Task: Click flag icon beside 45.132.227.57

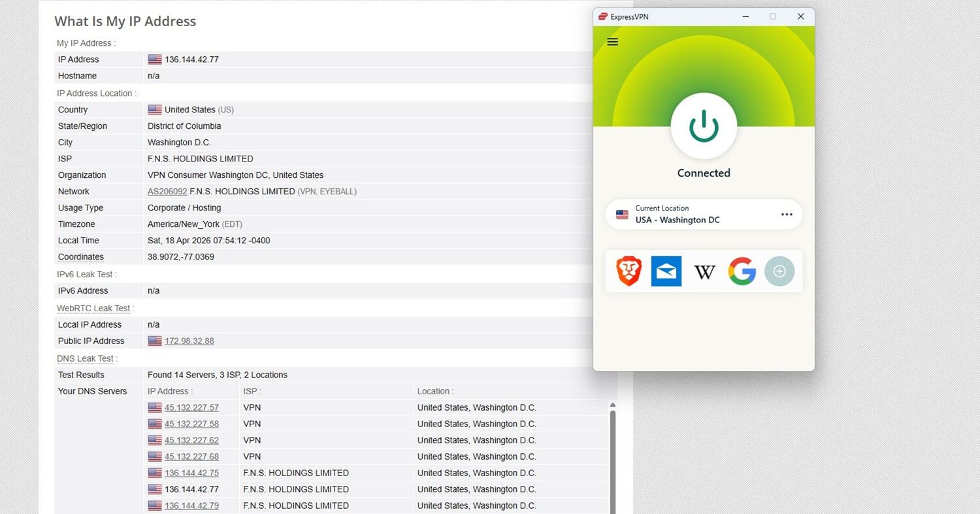Action: click(155, 407)
